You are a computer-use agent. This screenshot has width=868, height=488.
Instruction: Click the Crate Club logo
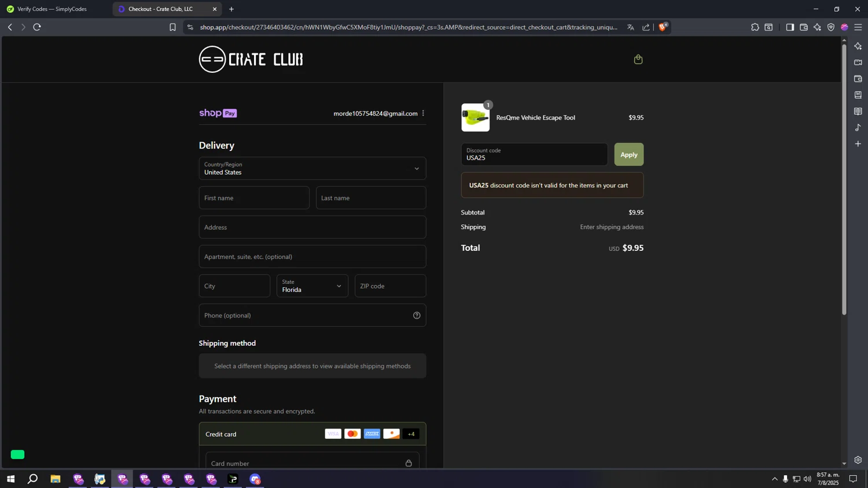[251, 59]
